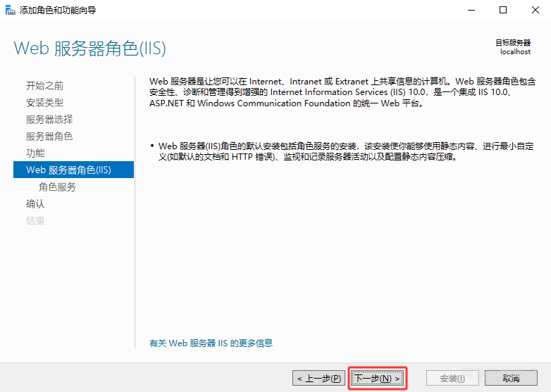Go to the 确认 step
Viewport: 551px width, 392px height.
(x=35, y=204)
